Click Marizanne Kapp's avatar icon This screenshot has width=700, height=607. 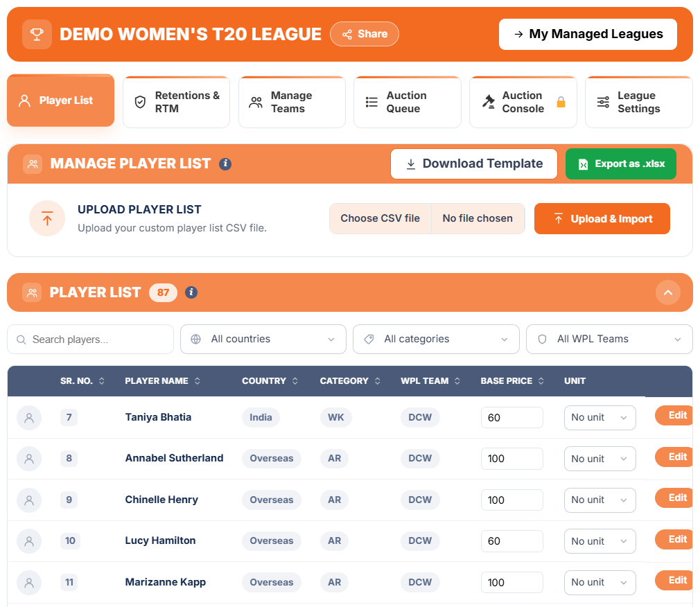click(x=29, y=583)
